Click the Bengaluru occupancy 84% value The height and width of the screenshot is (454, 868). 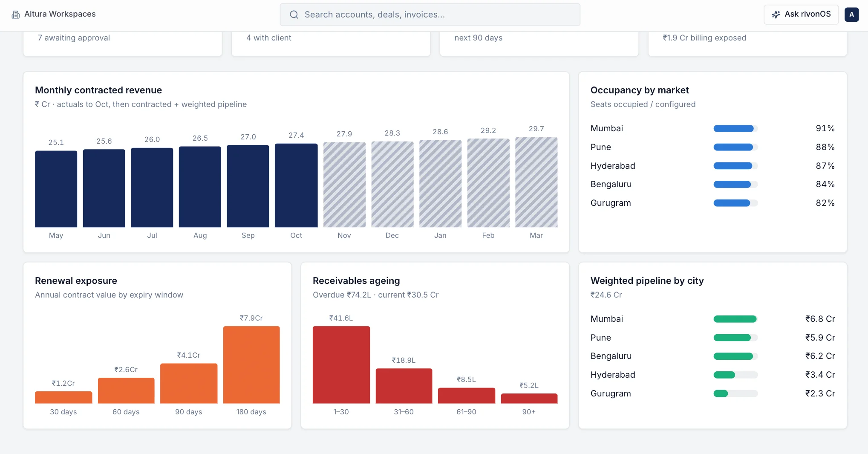tap(825, 184)
